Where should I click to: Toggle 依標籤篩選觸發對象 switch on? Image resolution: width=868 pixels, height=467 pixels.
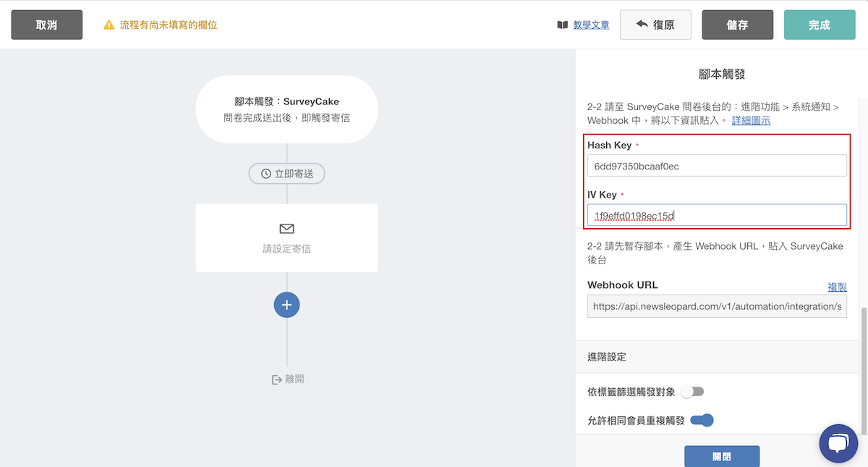692,392
